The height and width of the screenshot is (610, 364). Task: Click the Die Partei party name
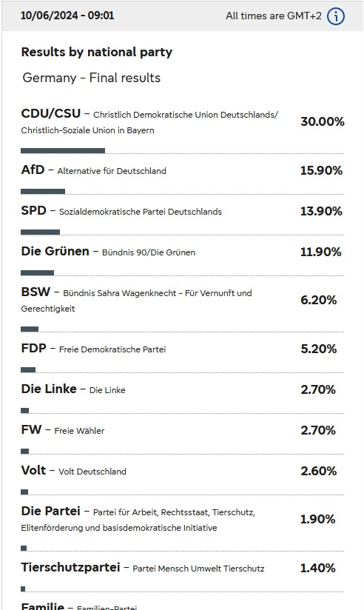[x=50, y=511]
